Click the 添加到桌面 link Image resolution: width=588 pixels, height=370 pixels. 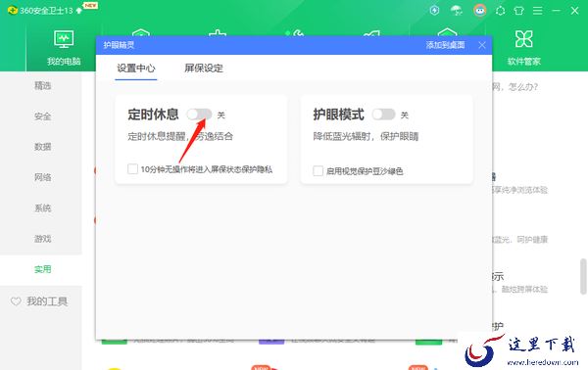pyautogui.click(x=445, y=45)
